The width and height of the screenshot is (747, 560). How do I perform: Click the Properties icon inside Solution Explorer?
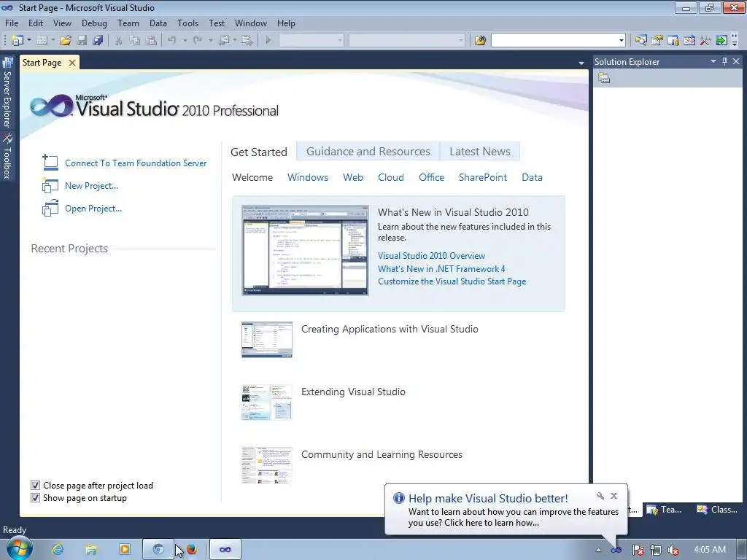pyautogui.click(x=604, y=78)
